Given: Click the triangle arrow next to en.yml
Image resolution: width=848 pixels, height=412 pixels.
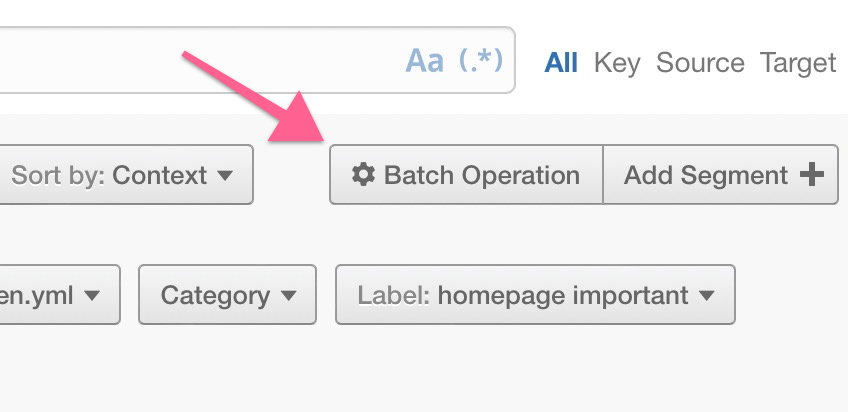Looking at the screenshot, I should tap(92, 296).
